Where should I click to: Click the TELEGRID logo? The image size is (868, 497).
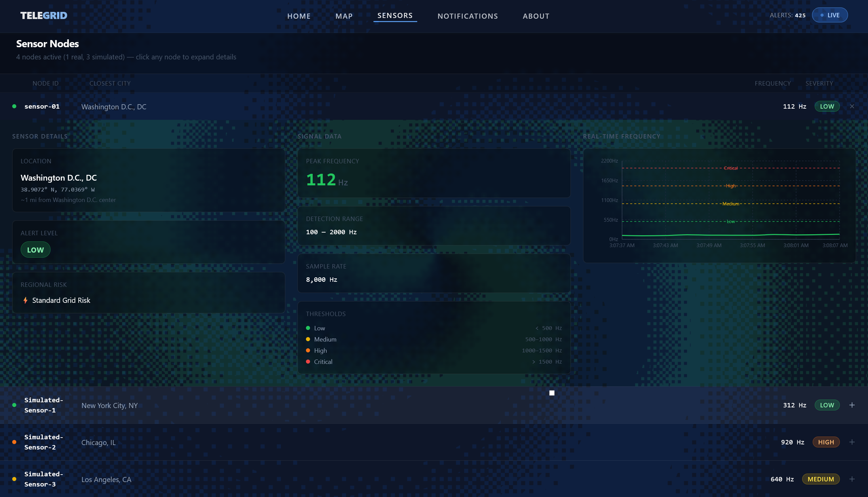pyautogui.click(x=44, y=15)
